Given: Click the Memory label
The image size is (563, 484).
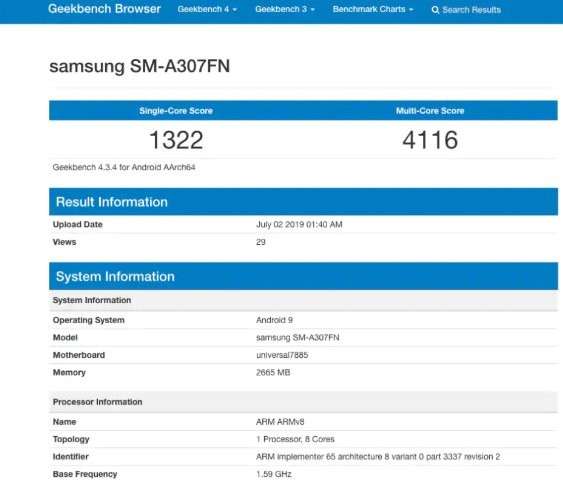Looking at the screenshot, I should 69,372.
